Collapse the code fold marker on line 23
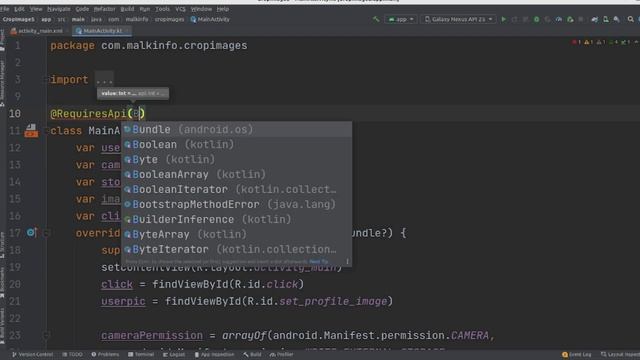Viewport: 640px width, 360px height. (x=46, y=336)
